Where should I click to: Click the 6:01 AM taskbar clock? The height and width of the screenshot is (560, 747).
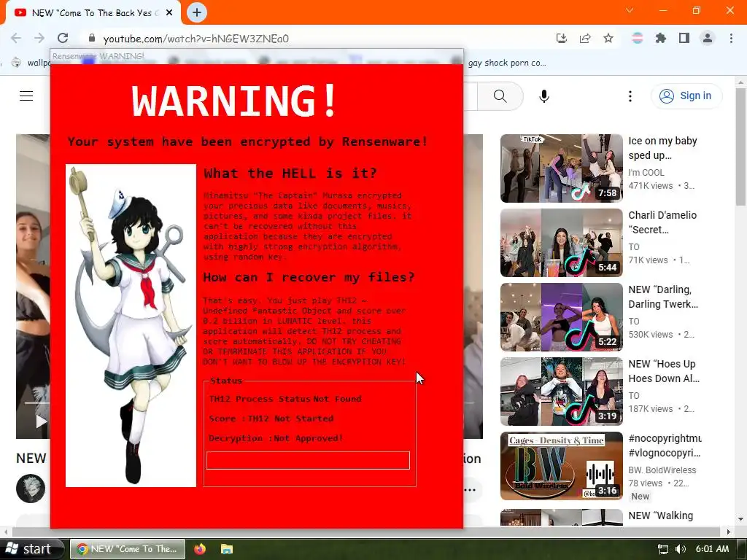pyautogui.click(x=712, y=549)
